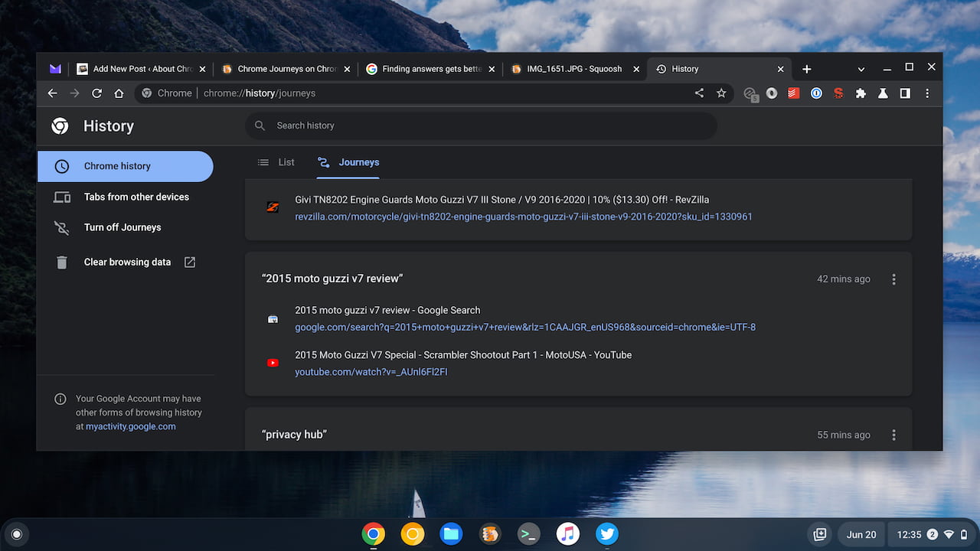Click the chrome://history/journeys address bar
This screenshot has width=980, height=551.
click(433, 93)
